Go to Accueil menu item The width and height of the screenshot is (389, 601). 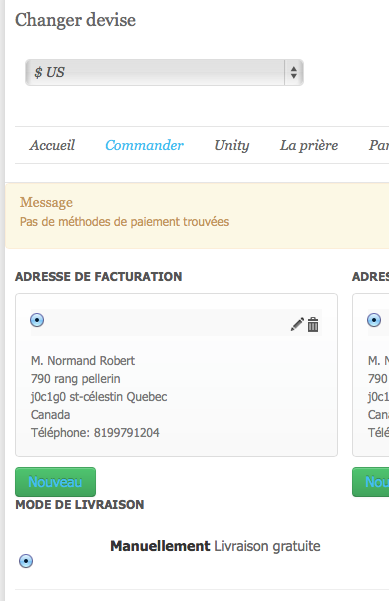point(53,145)
